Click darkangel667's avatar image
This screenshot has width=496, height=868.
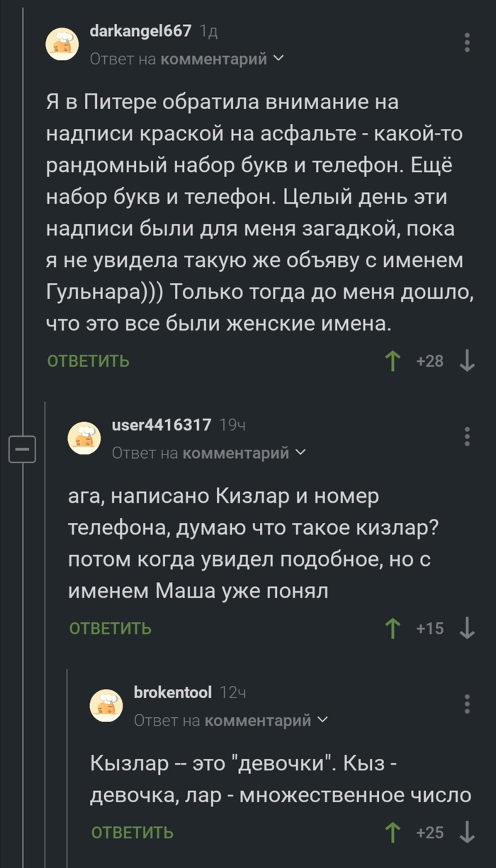[62, 45]
